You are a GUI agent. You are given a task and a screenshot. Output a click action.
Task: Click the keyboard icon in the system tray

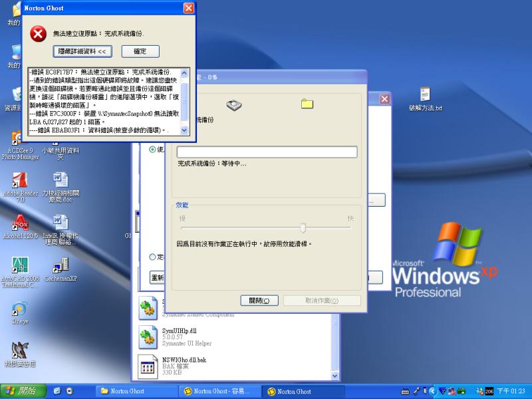pos(405,392)
